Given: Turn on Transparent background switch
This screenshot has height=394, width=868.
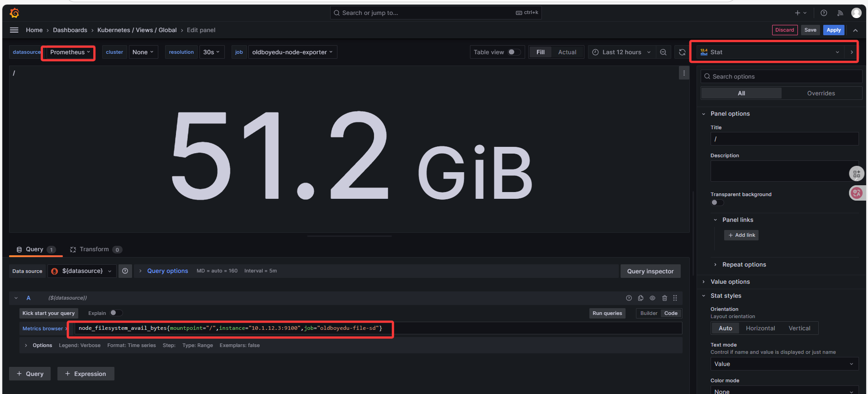Looking at the screenshot, I should point(717,202).
